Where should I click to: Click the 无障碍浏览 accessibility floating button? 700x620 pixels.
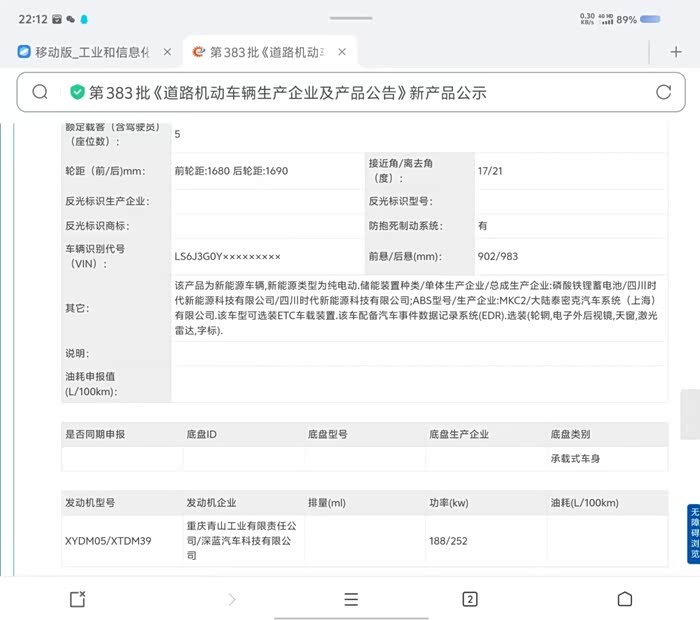coord(693,534)
